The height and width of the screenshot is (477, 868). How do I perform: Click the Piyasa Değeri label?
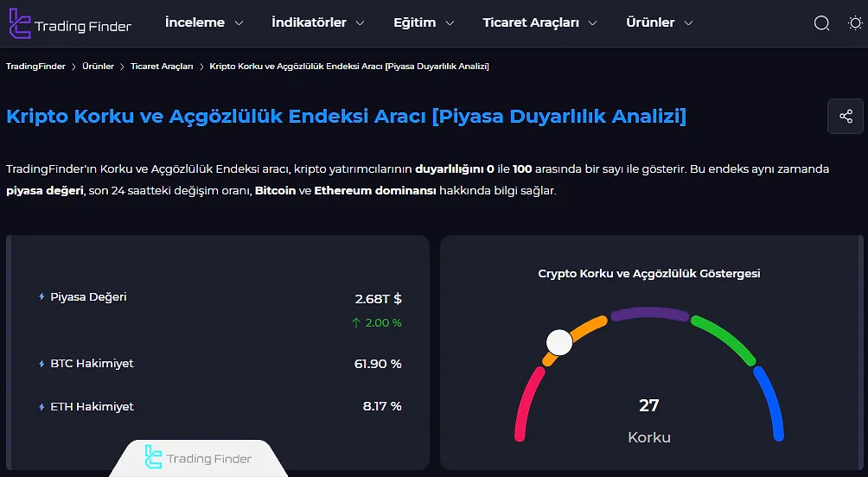[x=88, y=297]
